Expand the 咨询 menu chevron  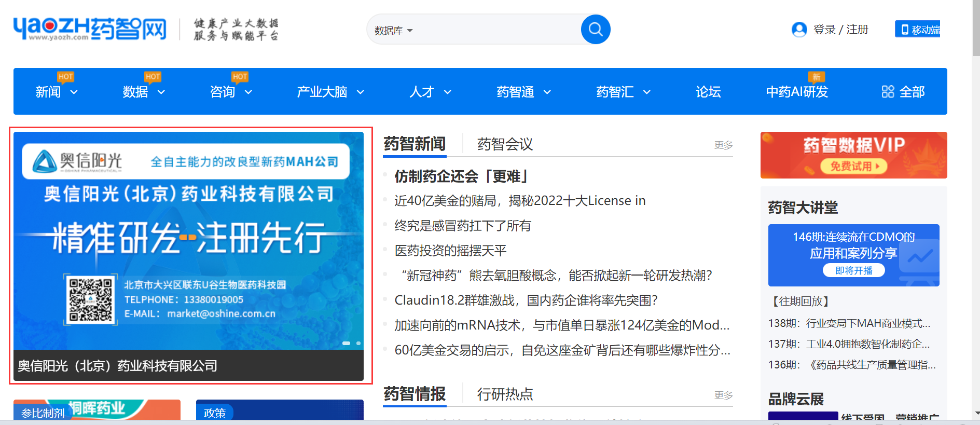248,92
